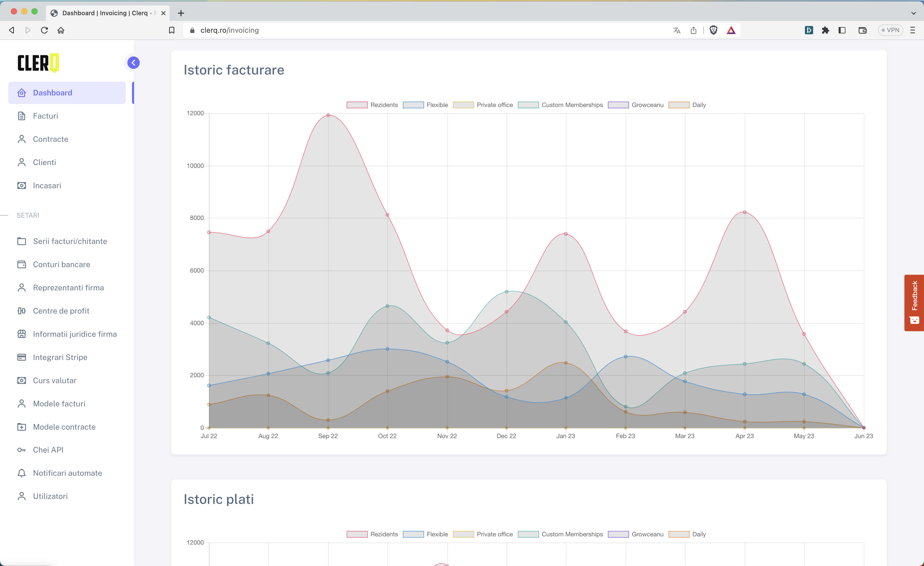The height and width of the screenshot is (566, 924).
Task: Click the Facturi document icon
Action: tap(22, 116)
